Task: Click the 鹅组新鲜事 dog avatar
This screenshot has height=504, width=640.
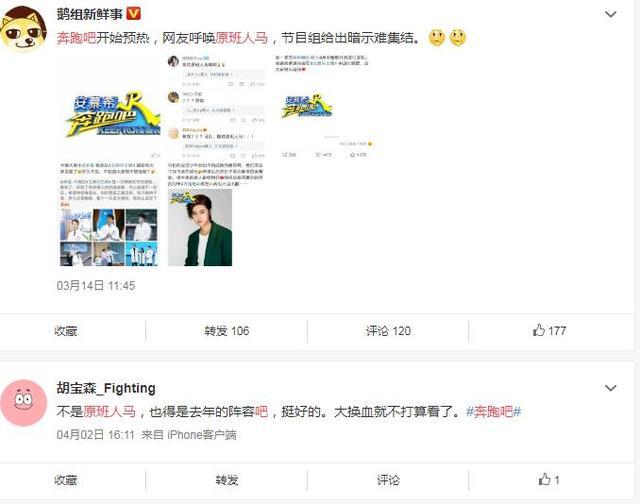Action: point(24,29)
